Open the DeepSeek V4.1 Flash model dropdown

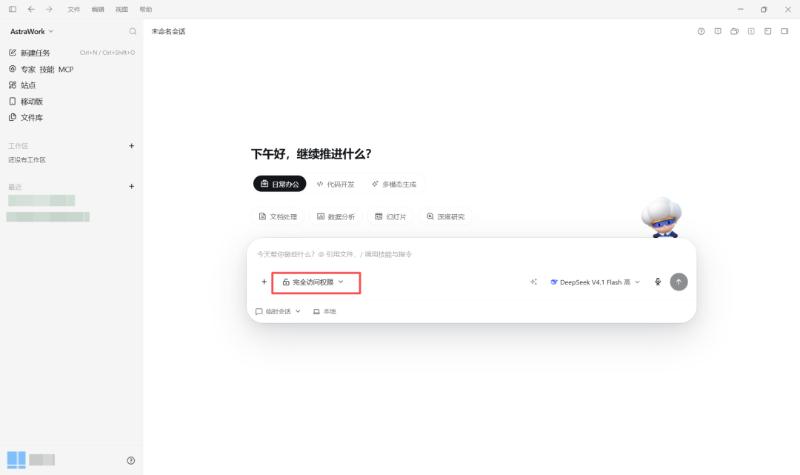point(594,282)
